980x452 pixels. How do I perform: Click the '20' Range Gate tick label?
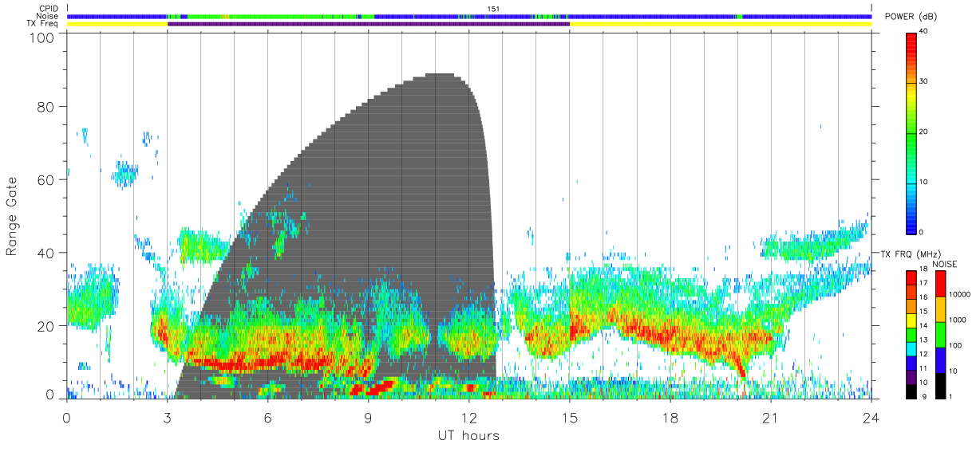point(47,326)
